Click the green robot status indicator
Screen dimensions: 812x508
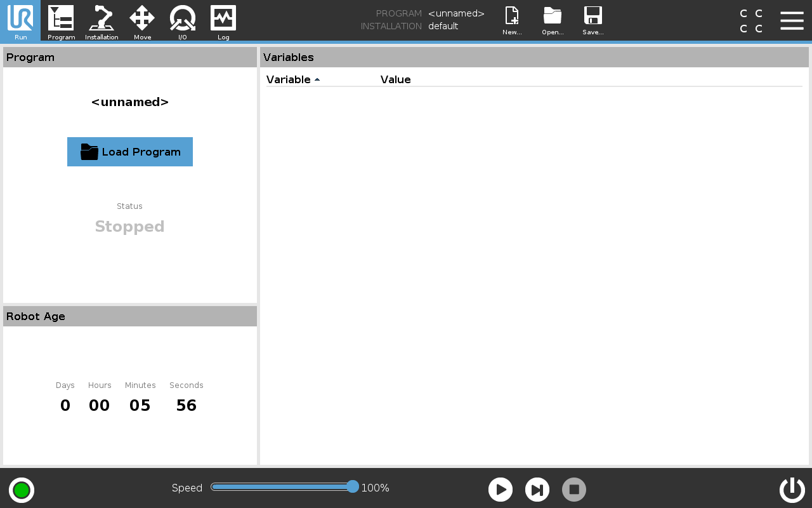point(22,490)
